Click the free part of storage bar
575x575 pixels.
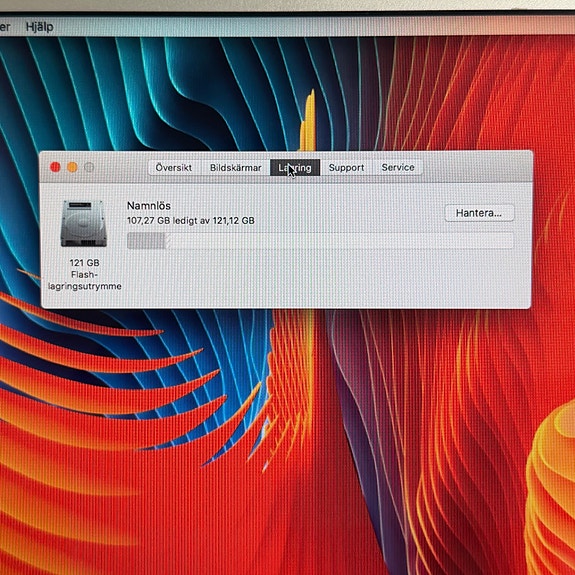pyautogui.click(x=341, y=241)
